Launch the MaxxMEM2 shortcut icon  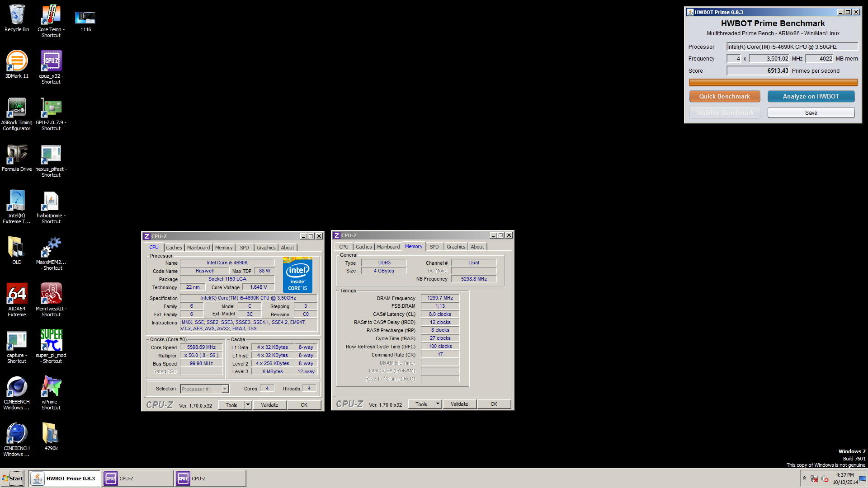point(51,253)
